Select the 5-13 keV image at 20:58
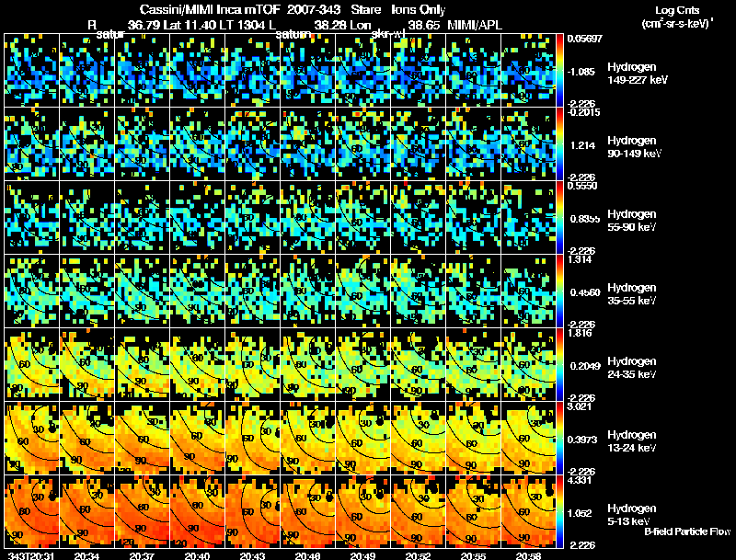The height and width of the screenshot is (560, 736). point(528,512)
